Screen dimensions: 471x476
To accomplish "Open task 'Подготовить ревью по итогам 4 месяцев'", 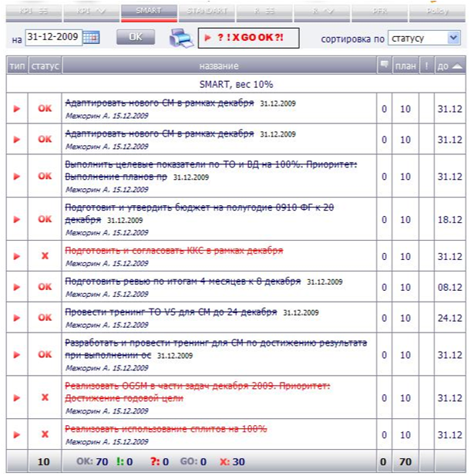I will pyautogui.click(x=183, y=281).
